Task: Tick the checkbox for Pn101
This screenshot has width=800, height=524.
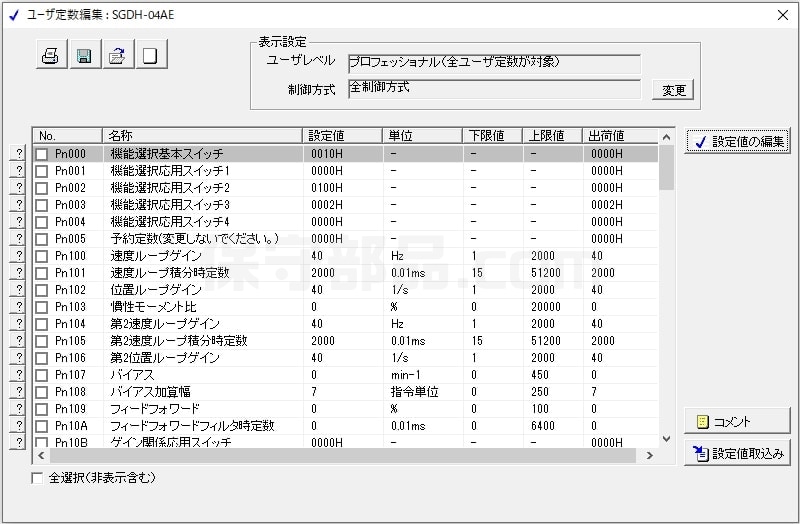Action: (42, 273)
